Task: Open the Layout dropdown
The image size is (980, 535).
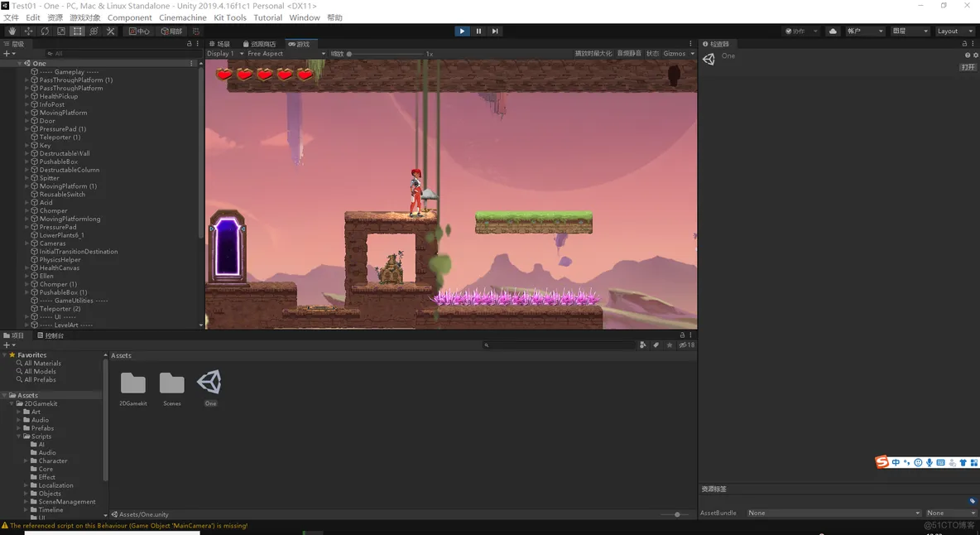Action: [x=954, y=31]
